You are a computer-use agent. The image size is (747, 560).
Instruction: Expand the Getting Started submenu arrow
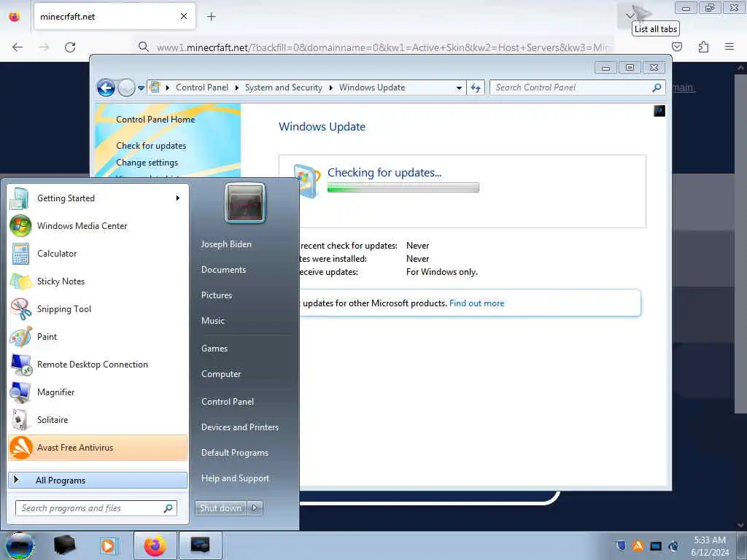pos(178,198)
